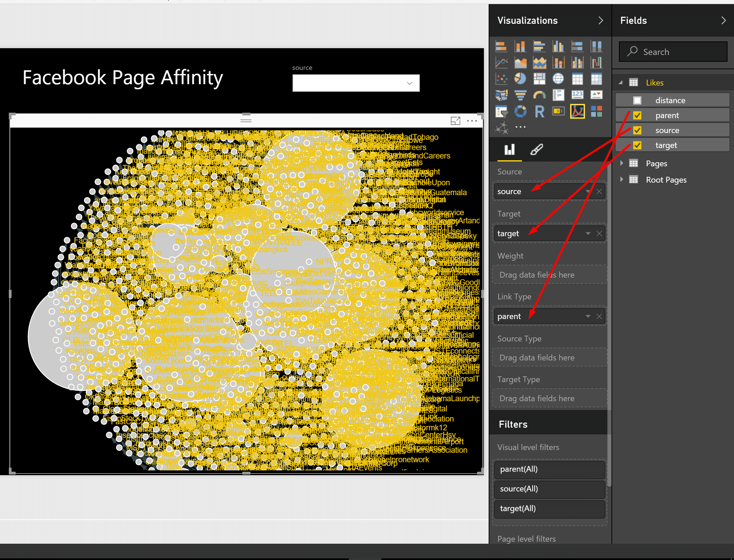Select the funnel chart visualization icon
Screen dimensions: 734x560
coord(520,95)
